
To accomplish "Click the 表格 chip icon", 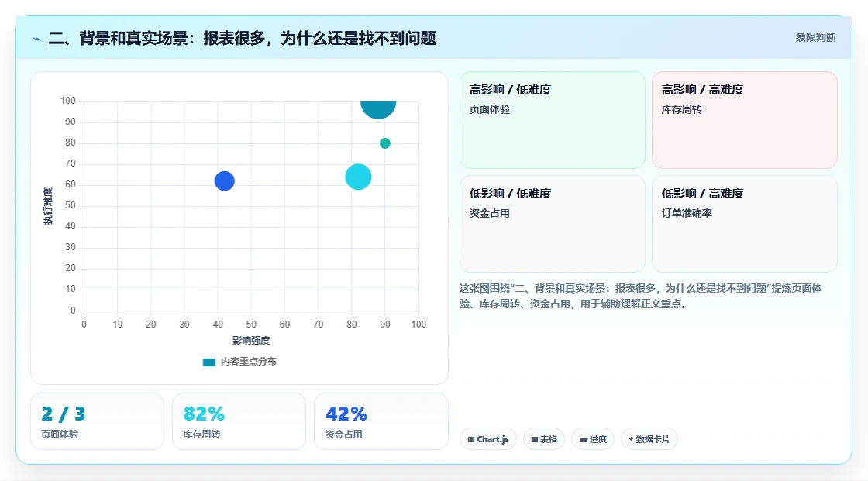I will click(535, 439).
